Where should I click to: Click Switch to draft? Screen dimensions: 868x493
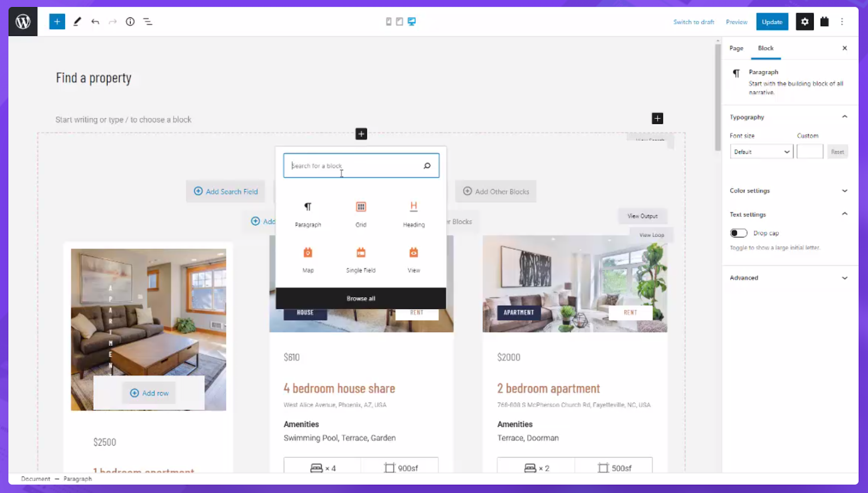point(693,22)
